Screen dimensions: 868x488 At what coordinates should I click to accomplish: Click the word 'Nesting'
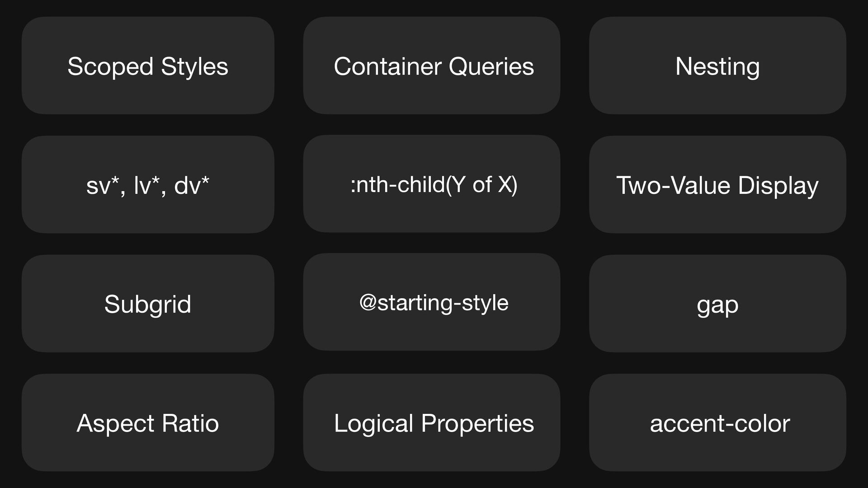coord(717,67)
